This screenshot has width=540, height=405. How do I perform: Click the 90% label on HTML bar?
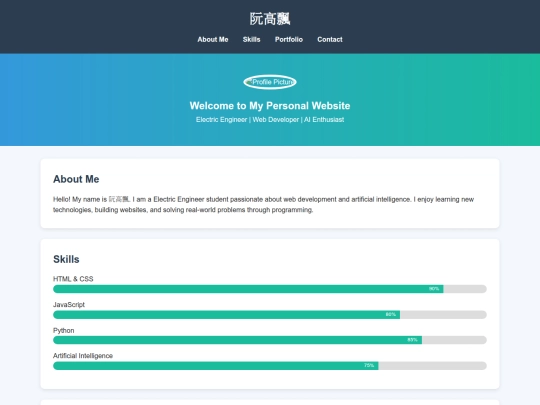pyautogui.click(x=434, y=289)
